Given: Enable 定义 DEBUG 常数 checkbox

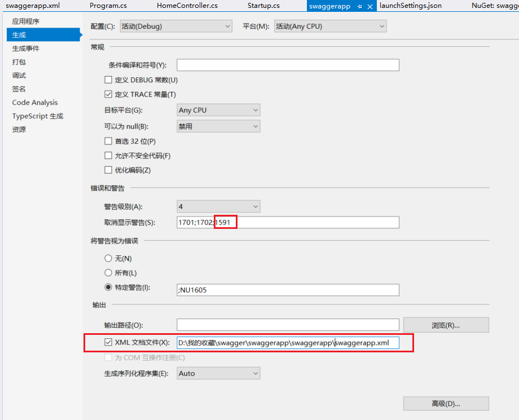Looking at the screenshot, I should click(x=108, y=79).
